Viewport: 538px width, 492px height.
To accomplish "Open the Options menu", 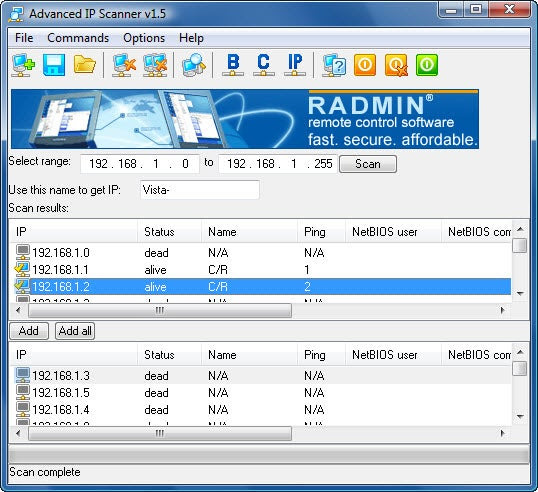I will tap(144, 38).
